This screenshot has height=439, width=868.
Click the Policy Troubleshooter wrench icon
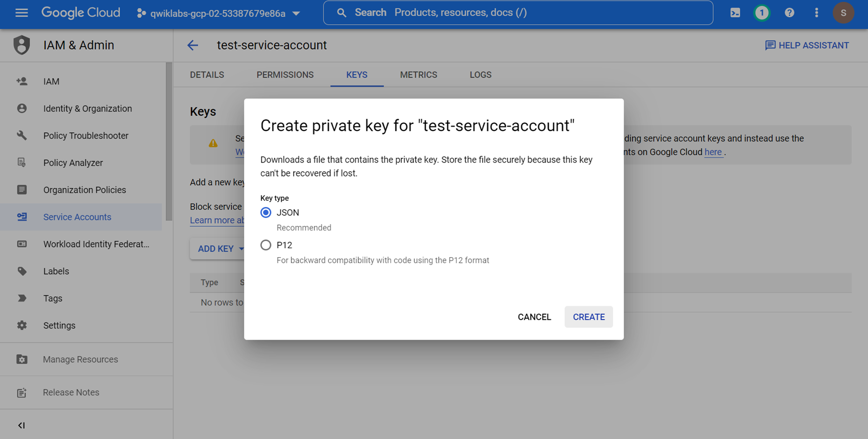[x=22, y=136]
